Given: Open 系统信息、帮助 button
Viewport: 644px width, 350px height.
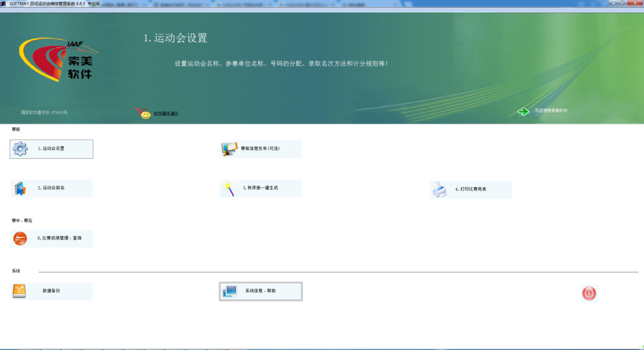Looking at the screenshot, I should coord(261,291).
